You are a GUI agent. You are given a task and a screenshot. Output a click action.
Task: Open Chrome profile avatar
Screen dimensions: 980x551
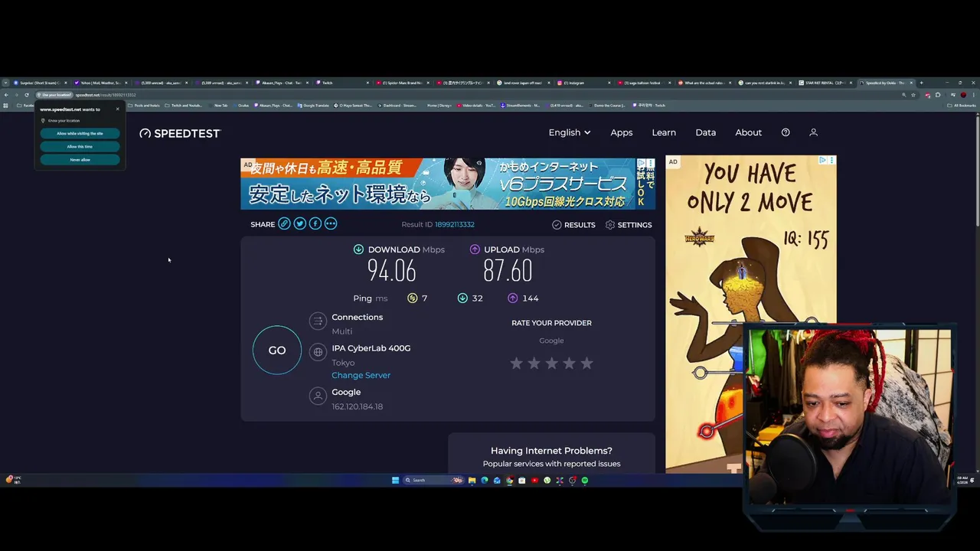click(x=963, y=95)
